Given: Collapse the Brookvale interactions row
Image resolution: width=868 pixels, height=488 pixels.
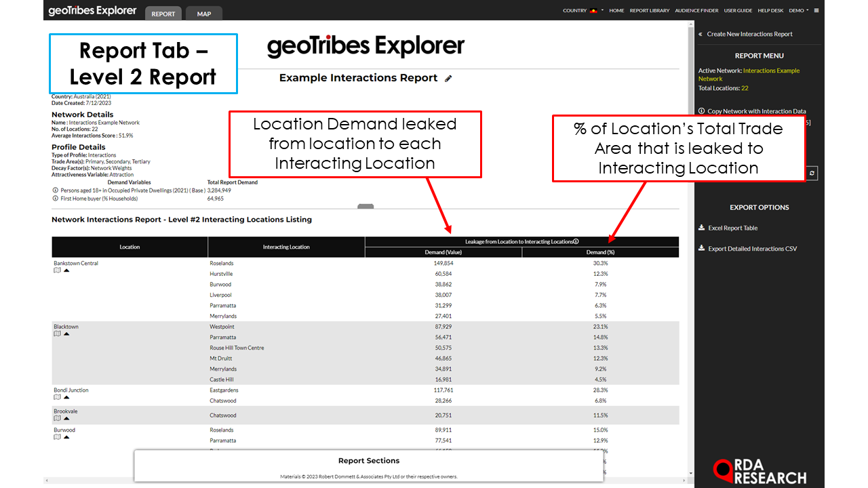Looking at the screenshot, I should [66, 419].
